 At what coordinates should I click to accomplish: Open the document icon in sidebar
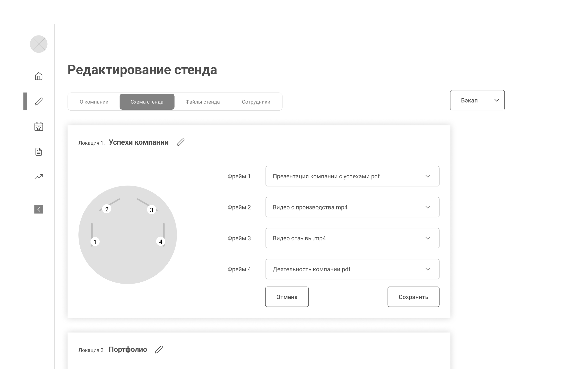pyautogui.click(x=39, y=152)
